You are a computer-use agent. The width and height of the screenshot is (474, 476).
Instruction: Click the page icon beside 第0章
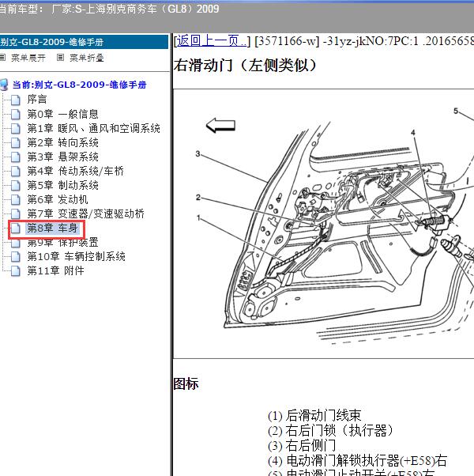tap(16, 114)
